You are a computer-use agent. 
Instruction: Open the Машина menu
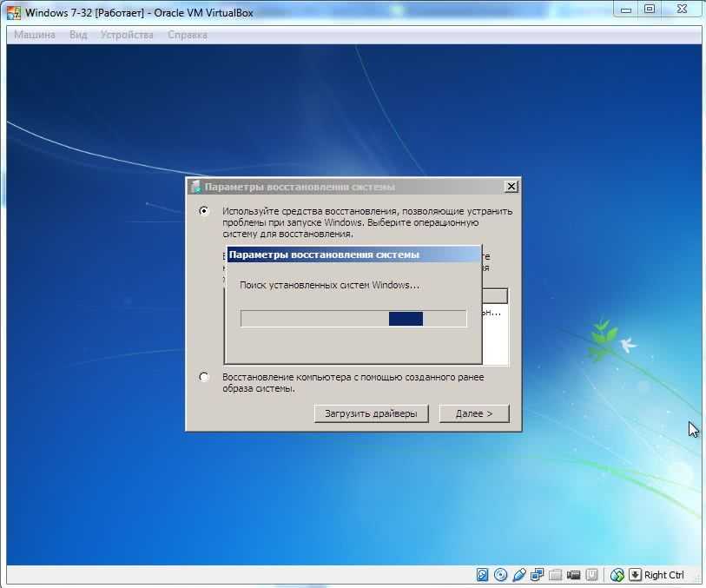[x=34, y=35]
